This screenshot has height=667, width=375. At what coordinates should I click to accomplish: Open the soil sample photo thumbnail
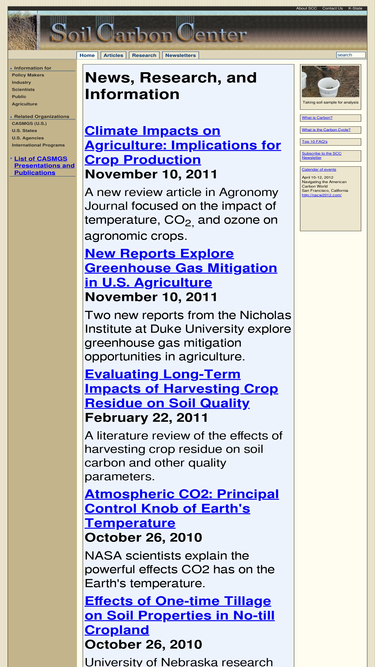pos(330,82)
